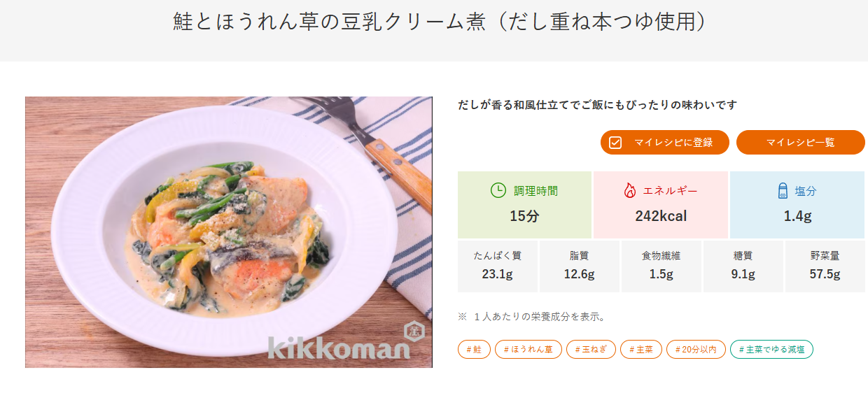Open the green #主菜でゆる減塩 tag
Screen dimensions: 868x400
click(771, 350)
